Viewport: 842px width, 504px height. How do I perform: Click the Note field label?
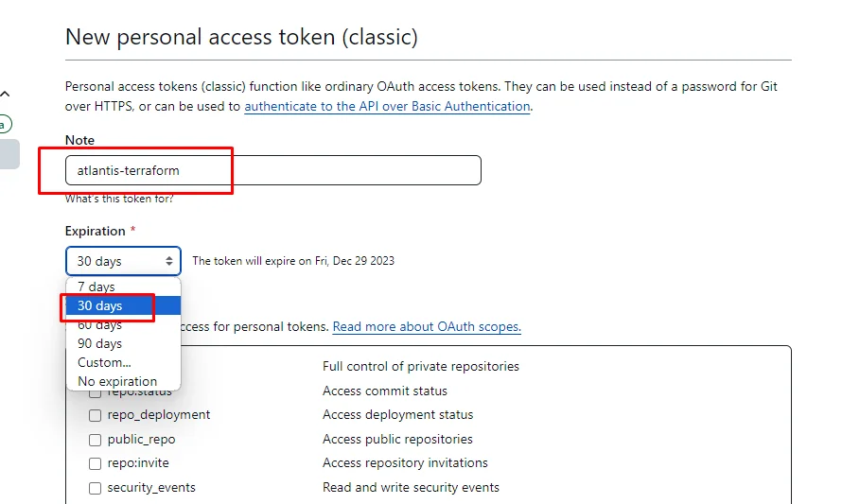(79, 140)
